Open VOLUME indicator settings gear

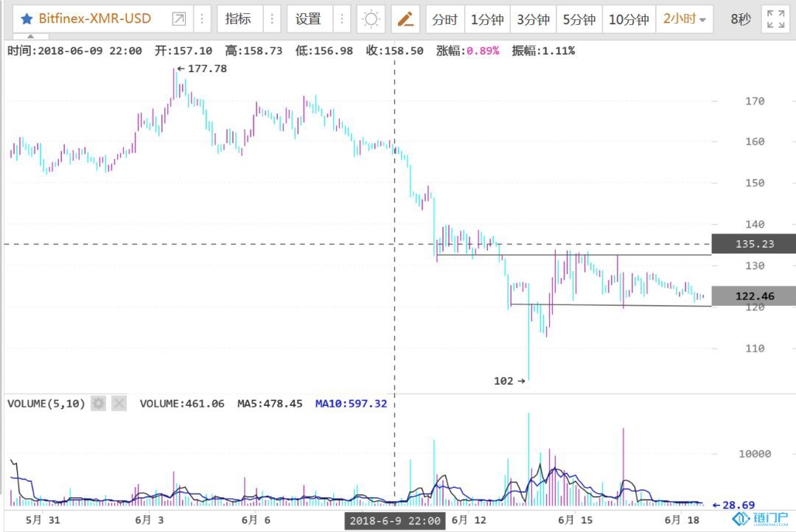98,404
